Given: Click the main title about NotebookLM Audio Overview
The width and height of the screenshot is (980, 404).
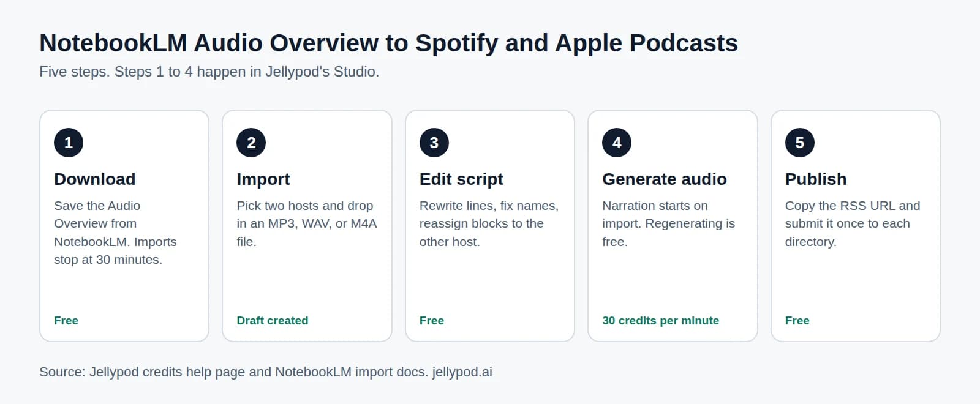Looking at the screenshot, I should 389,43.
